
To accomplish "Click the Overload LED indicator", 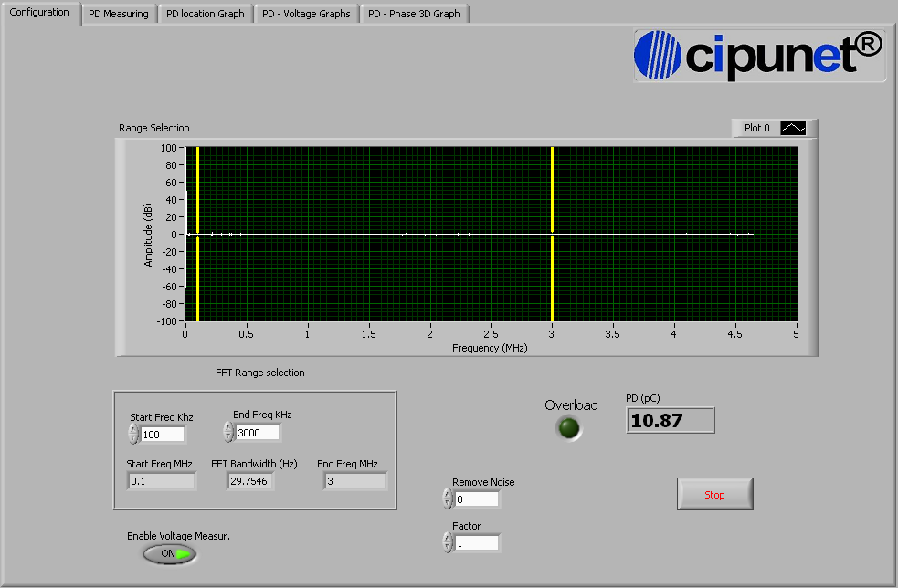I will pos(570,428).
